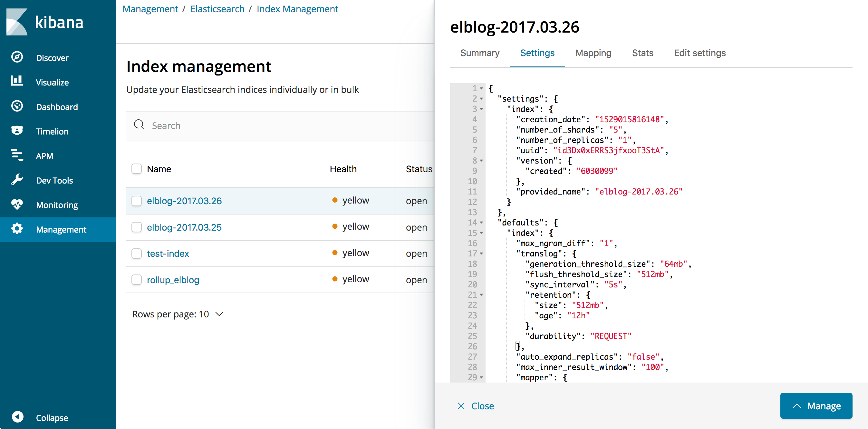Open the Edit settings tab
This screenshot has height=429, width=868.
coord(699,53)
